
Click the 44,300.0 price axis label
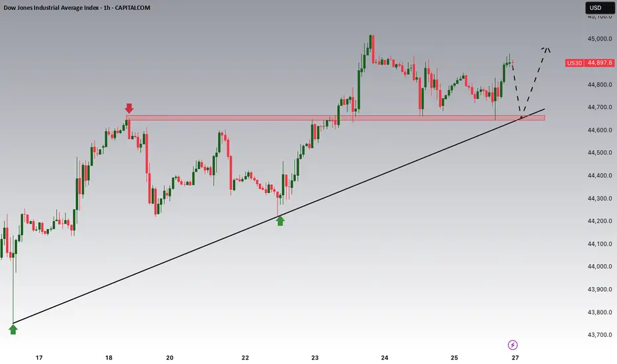[x=600, y=199]
